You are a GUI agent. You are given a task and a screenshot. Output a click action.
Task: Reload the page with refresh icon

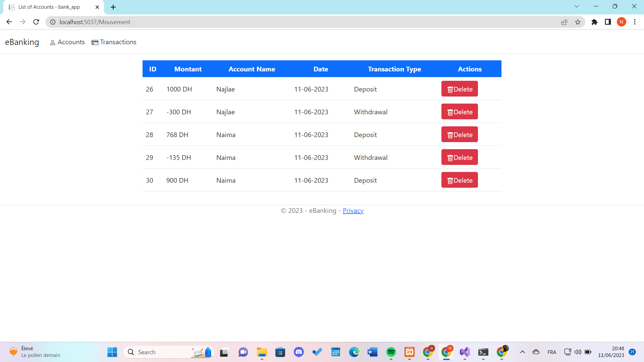[x=36, y=22]
